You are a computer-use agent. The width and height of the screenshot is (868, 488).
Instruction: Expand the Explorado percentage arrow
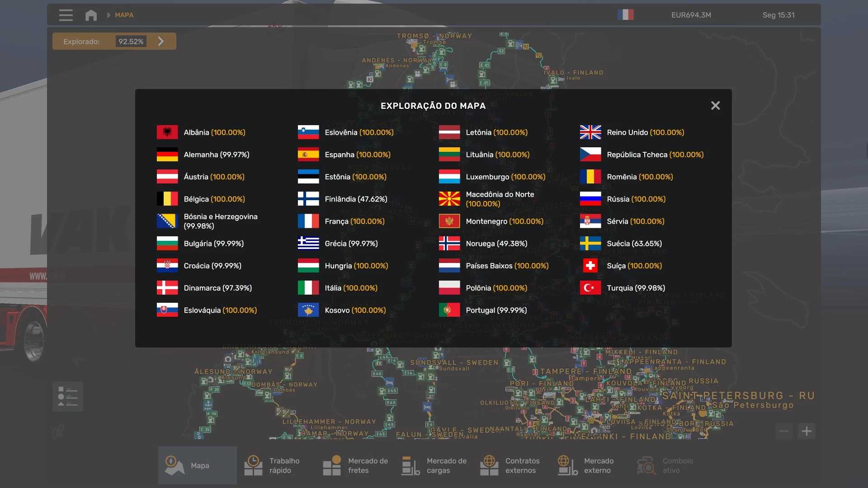pyautogui.click(x=161, y=42)
